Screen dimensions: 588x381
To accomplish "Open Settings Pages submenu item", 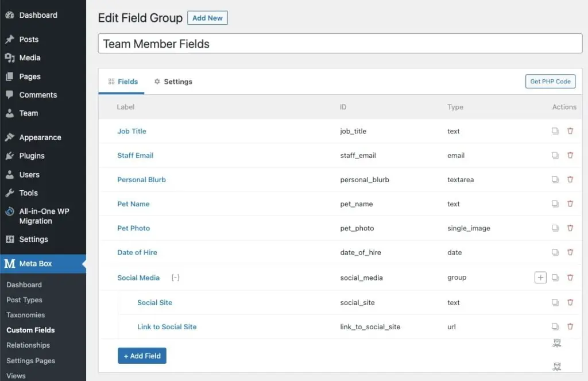I will point(31,360).
